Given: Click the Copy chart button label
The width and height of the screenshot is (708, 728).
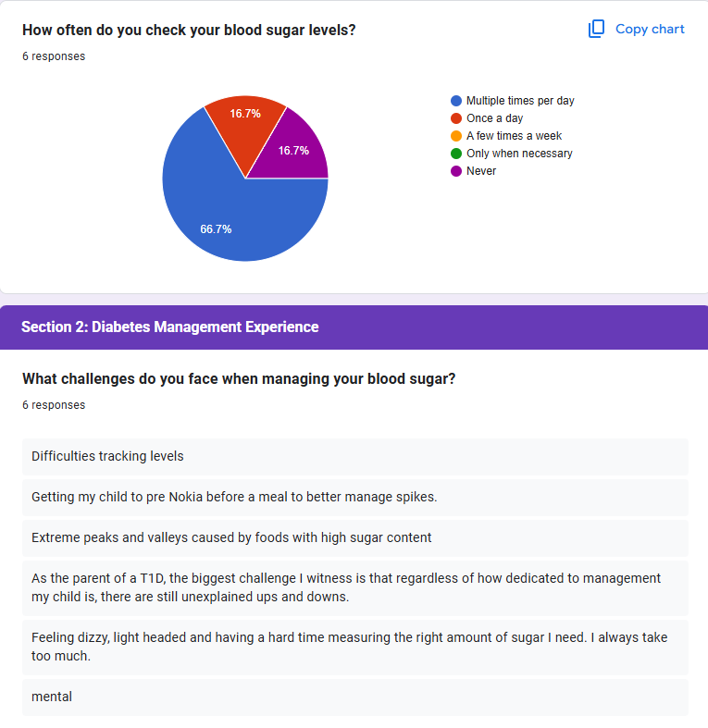Looking at the screenshot, I should pos(650,29).
